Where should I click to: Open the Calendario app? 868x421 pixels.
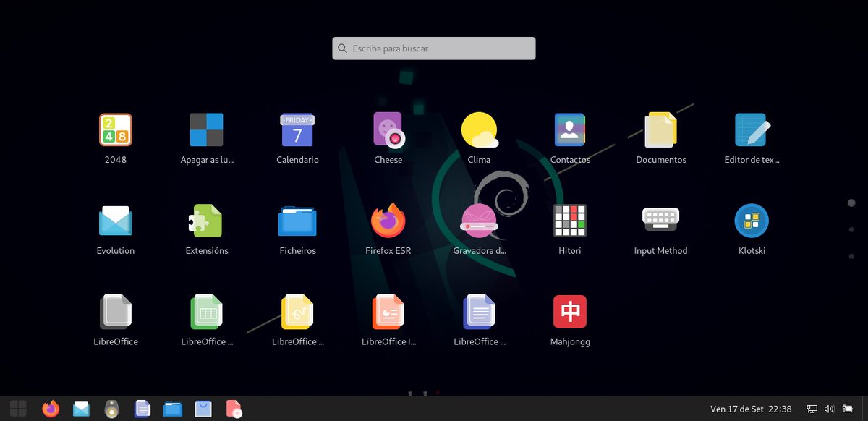click(297, 130)
